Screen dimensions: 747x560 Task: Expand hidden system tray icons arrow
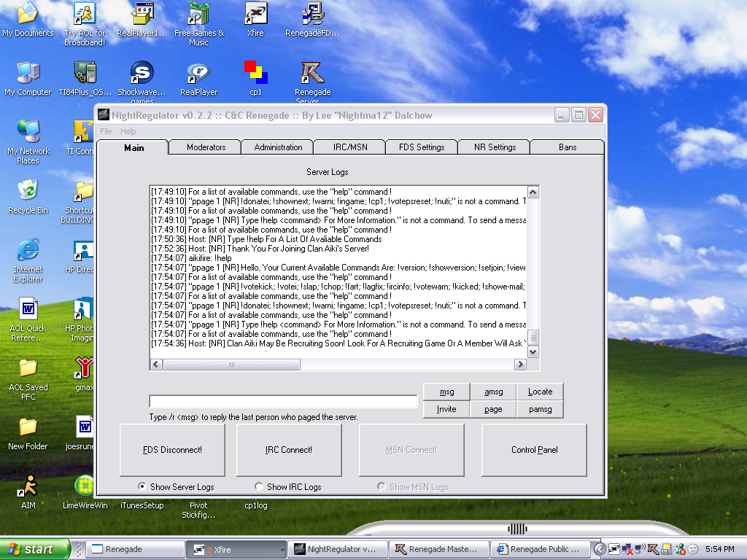(x=600, y=549)
